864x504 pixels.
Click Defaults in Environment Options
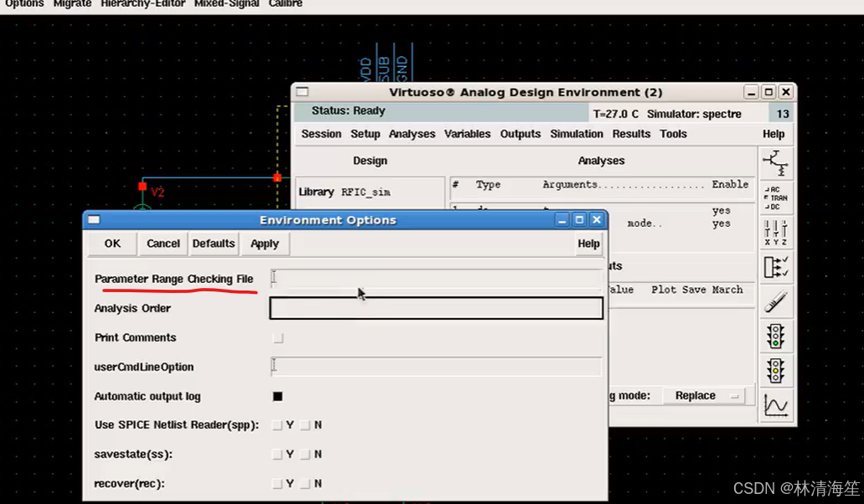tap(213, 243)
